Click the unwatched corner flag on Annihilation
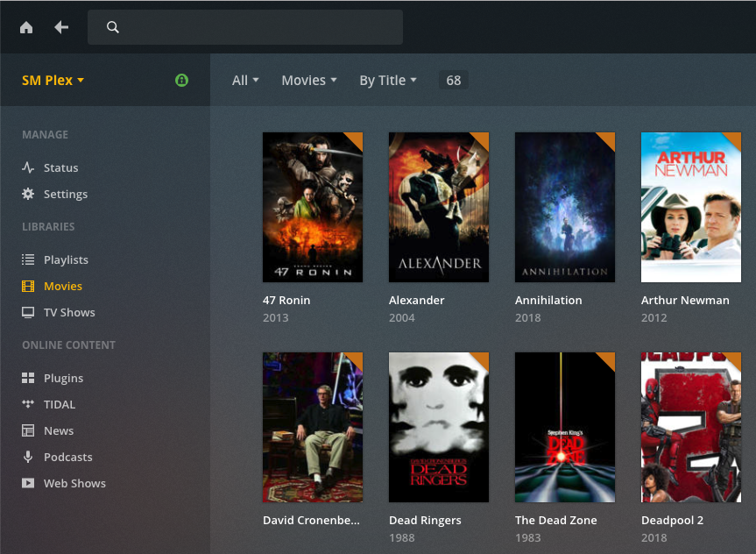Screen dimensions: 756x554 609,139
